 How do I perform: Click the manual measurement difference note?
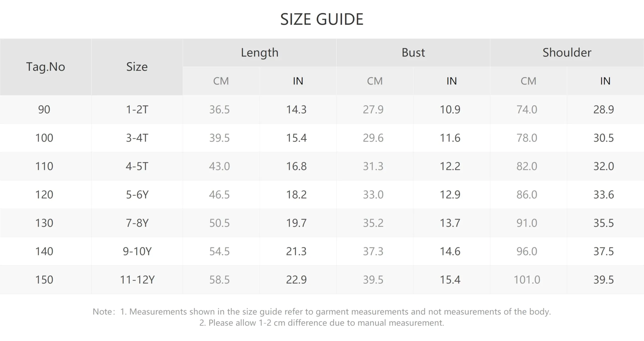[322, 323]
